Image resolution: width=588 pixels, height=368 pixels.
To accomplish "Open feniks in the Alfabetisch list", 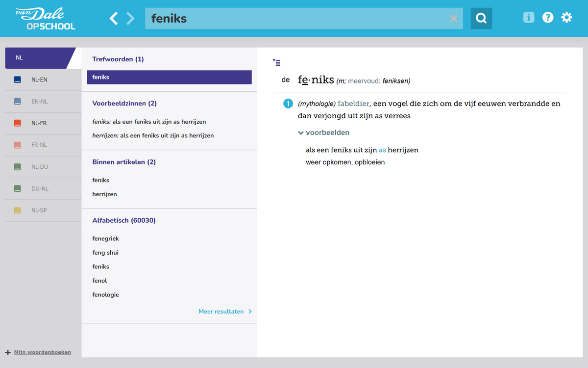I will [101, 266].
